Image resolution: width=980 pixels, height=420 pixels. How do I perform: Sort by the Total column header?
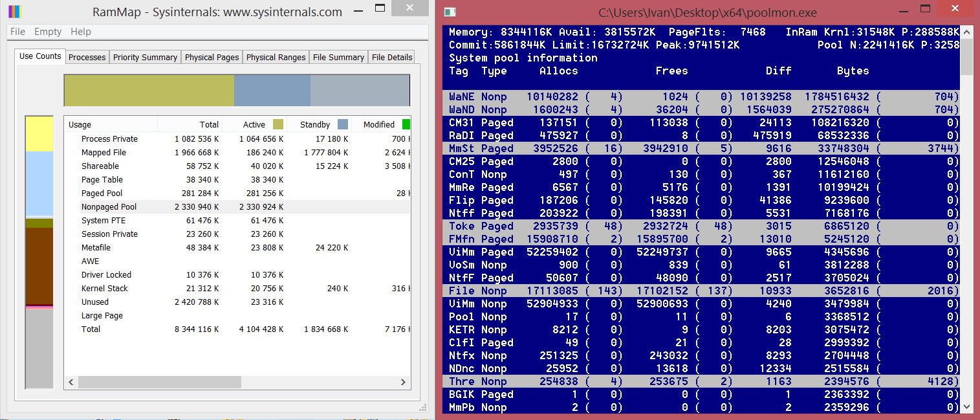208,124
